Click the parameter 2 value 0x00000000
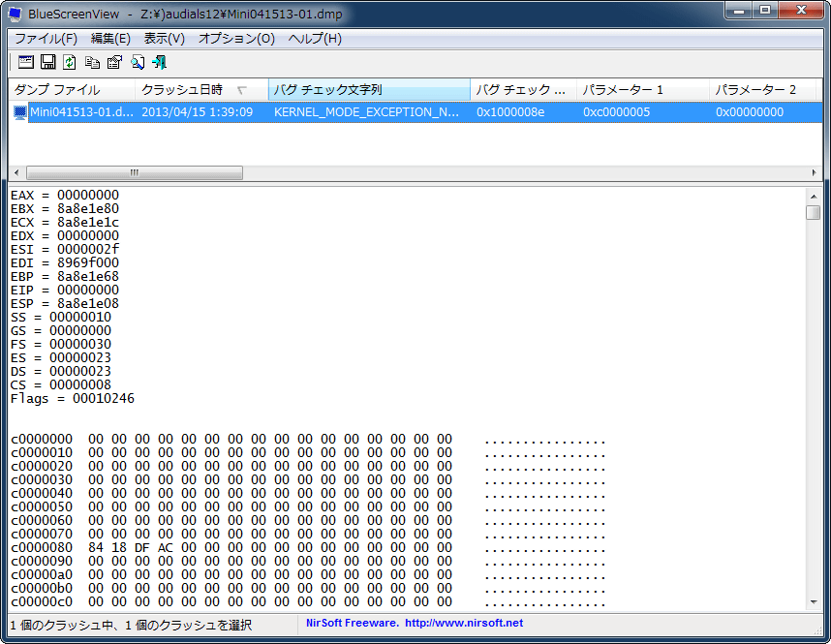 (x=750, y=112)
